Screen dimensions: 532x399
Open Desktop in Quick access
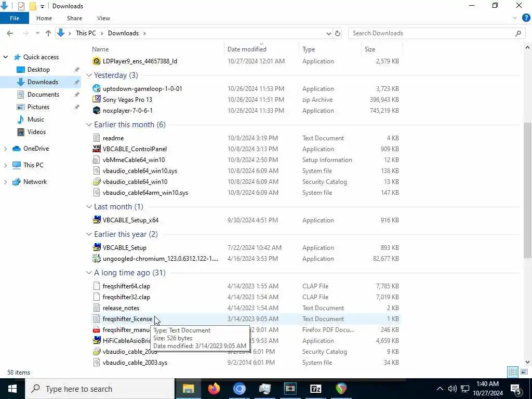point(38,70)
